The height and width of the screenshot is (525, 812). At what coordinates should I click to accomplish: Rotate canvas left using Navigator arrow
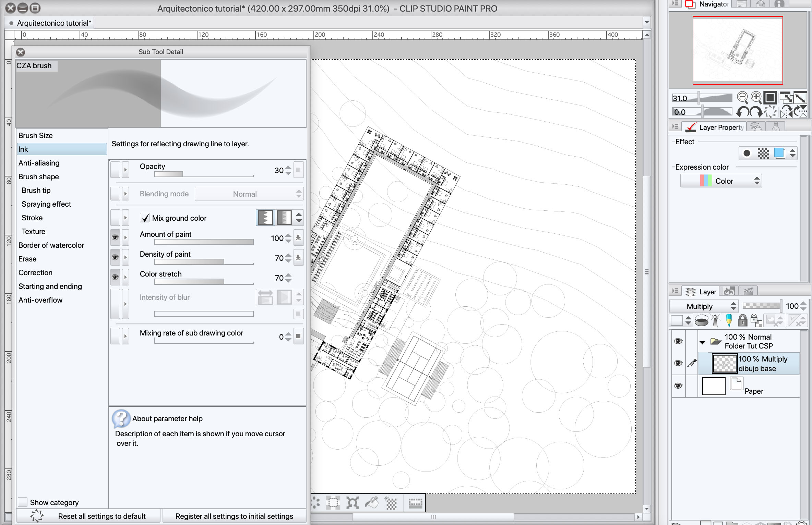coord(743,112)
